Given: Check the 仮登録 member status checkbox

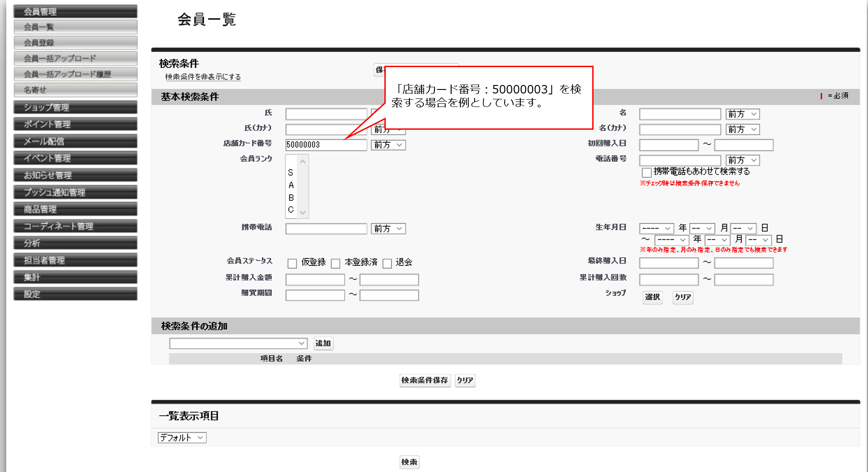Looking at the screenshot, I should tap(292, 264).
